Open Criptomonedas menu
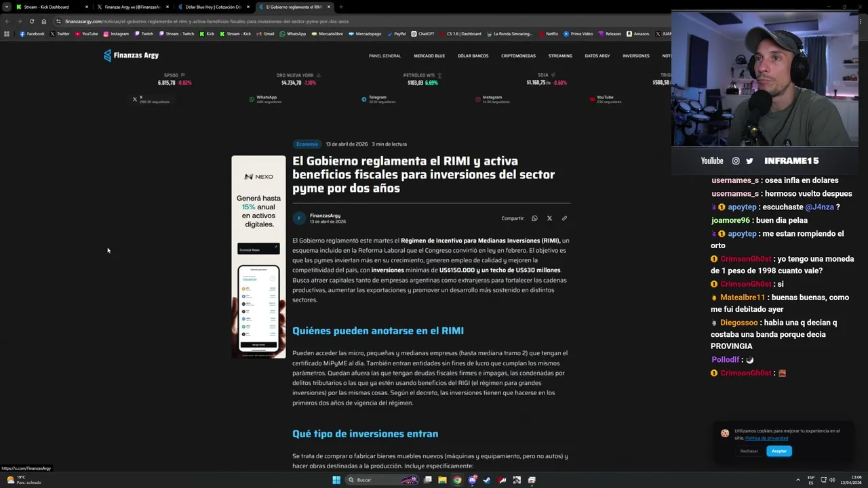 pyautogui.click(x=518, y=56)
